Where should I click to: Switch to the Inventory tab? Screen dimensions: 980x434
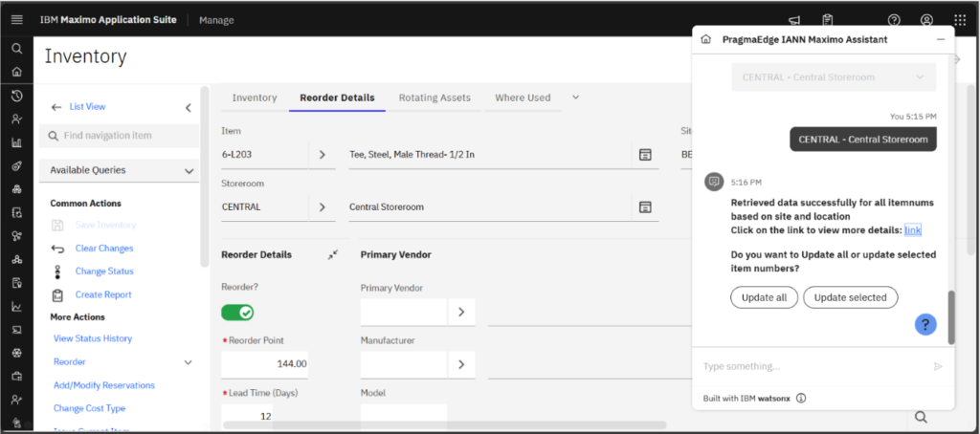click(255, 98)
